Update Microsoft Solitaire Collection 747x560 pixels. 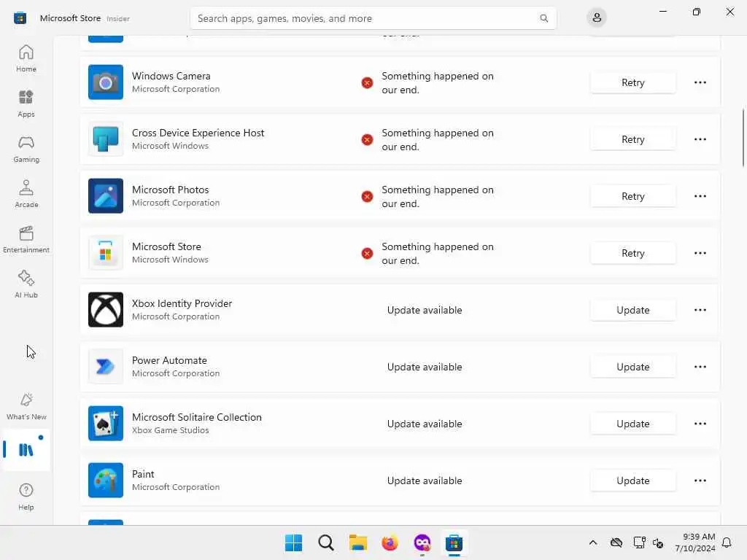632,424
